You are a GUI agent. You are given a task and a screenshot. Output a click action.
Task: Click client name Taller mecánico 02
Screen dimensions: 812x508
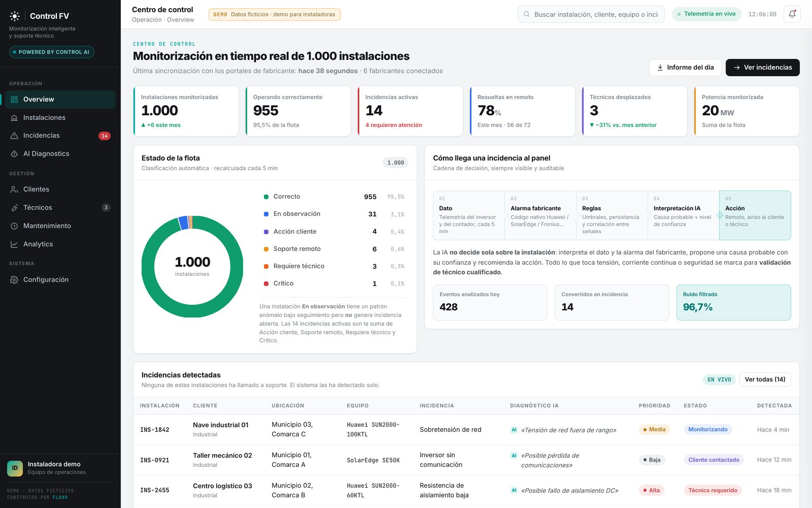222,456
